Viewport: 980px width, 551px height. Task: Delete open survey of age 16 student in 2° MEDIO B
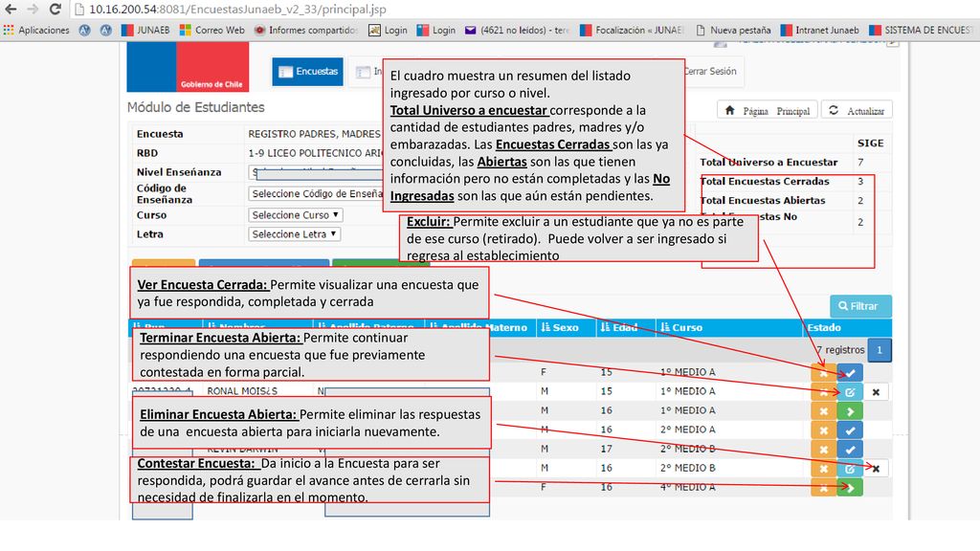click(877, 469)
